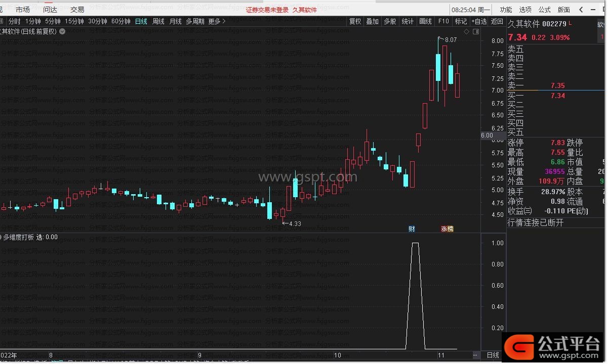Switch to 5分钟 chart period
The height and width of the screenshot is (364, 608).
tap(53, 21)
